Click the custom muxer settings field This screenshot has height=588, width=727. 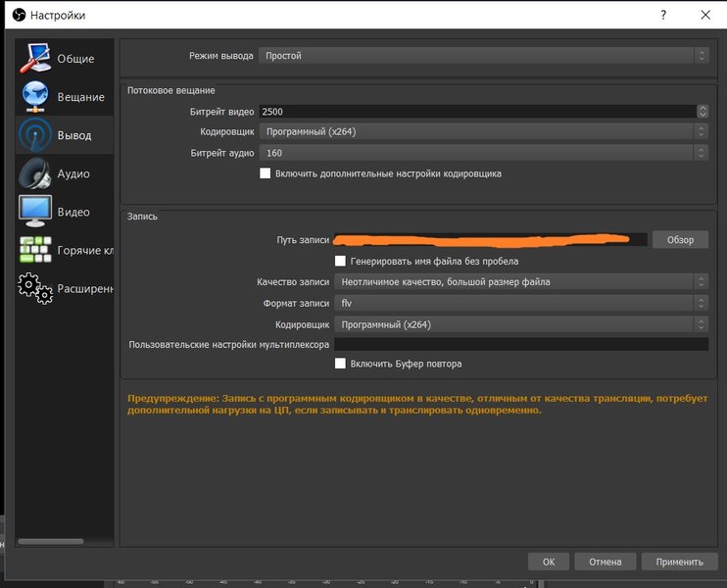click(x=521, y=344)
